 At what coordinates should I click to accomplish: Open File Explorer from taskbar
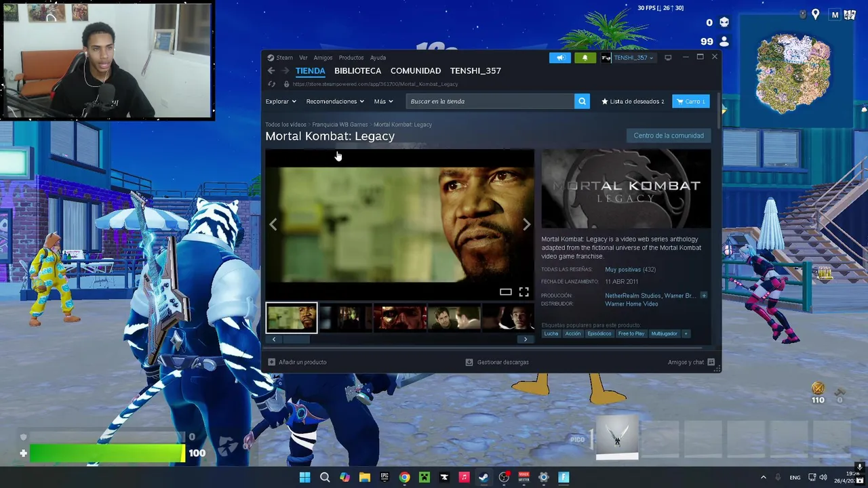click(364, 477)
